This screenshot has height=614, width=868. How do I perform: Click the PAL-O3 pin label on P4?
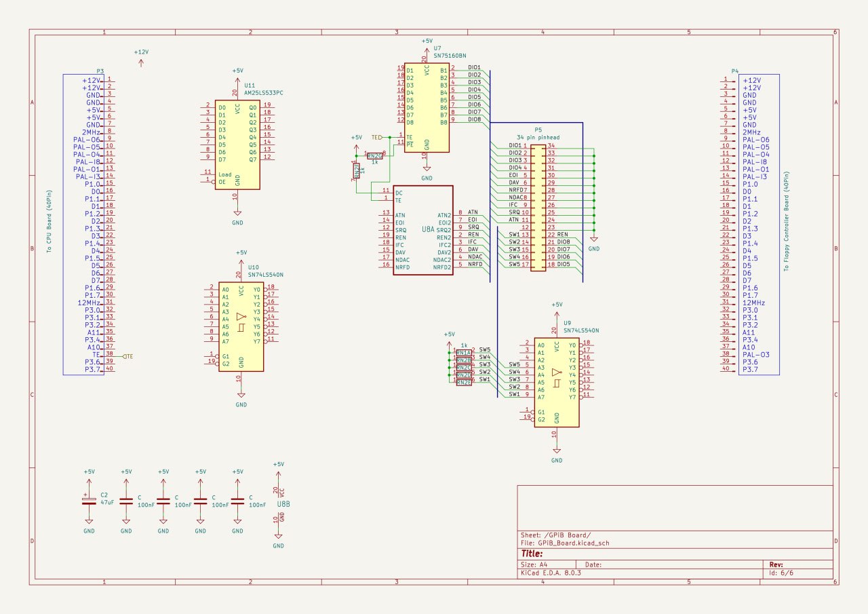[754, 354]
